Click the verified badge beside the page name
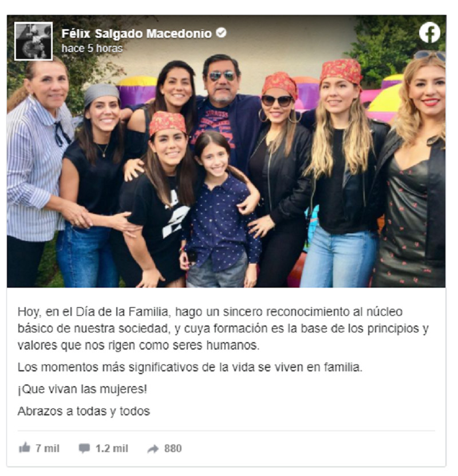Screen dimensions: 458x476 221,33
